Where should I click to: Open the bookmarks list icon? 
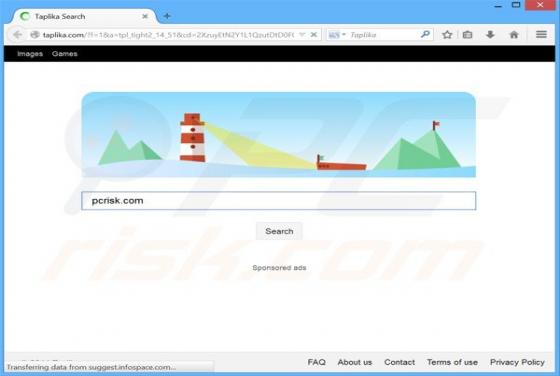(468, 35)
